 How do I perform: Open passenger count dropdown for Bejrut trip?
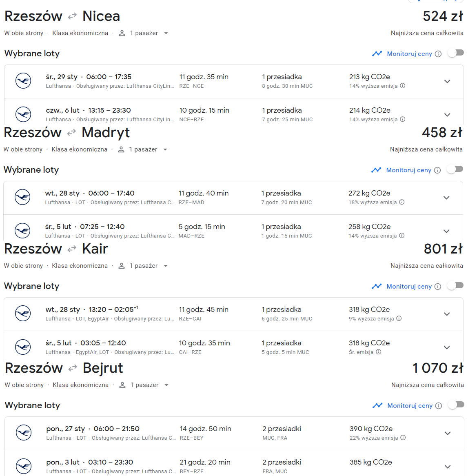pos(144,385)
